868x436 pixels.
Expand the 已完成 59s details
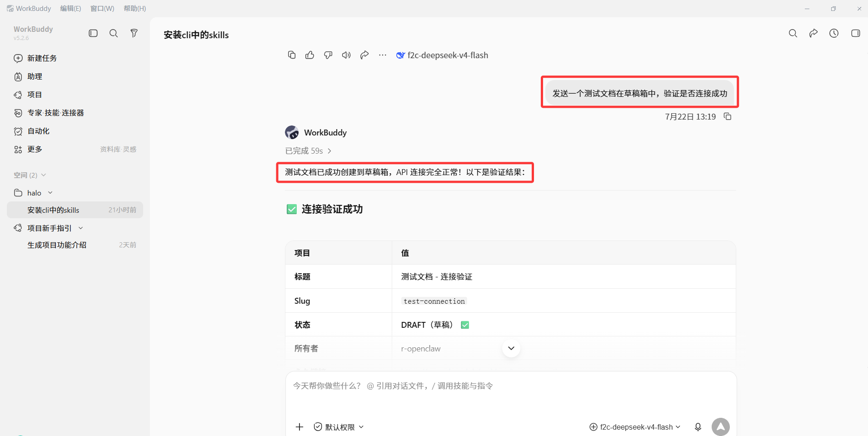coord(308,150)
